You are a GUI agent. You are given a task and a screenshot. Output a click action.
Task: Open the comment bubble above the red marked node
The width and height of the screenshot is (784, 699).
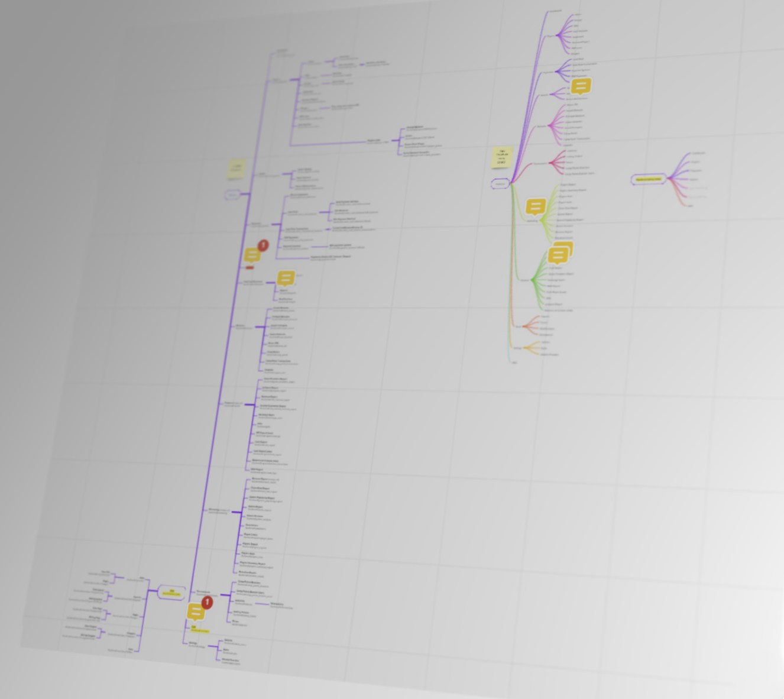[252, 255]
